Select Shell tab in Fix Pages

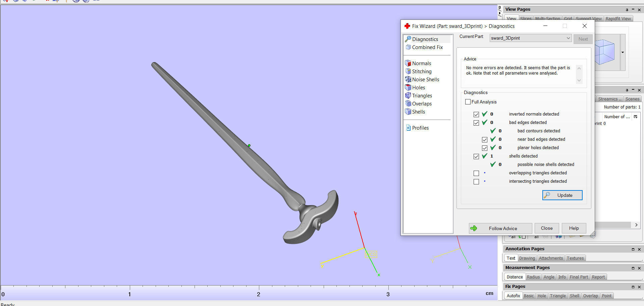click(575, 296)
